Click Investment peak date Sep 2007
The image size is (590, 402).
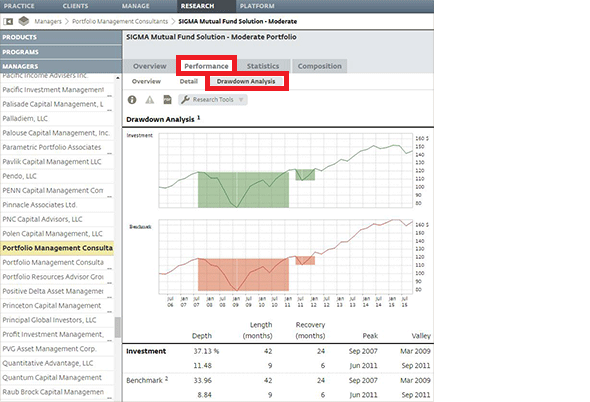(363, 351)
